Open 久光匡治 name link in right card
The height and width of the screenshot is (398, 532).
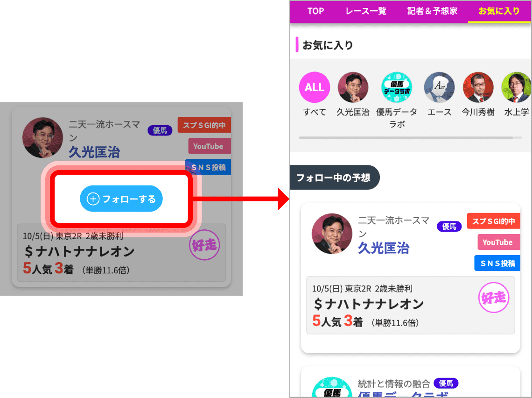point(384,248)
